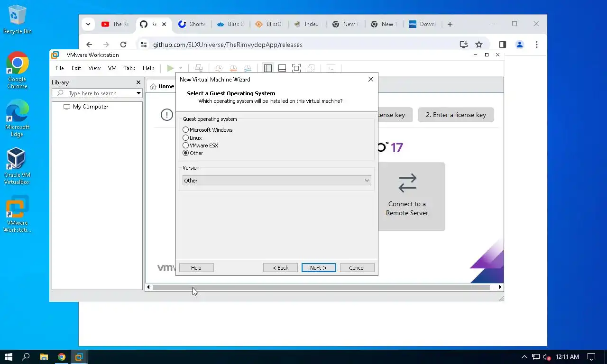Close the Library panel with its X
The width and height of the screenshot is (607, 364).
[x=138, y=82]
